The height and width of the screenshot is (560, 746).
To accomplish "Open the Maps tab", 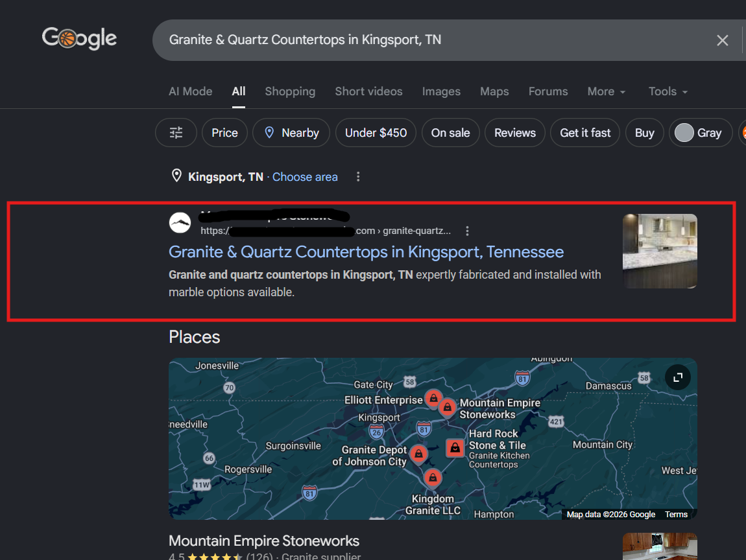I will pos(494,91).
